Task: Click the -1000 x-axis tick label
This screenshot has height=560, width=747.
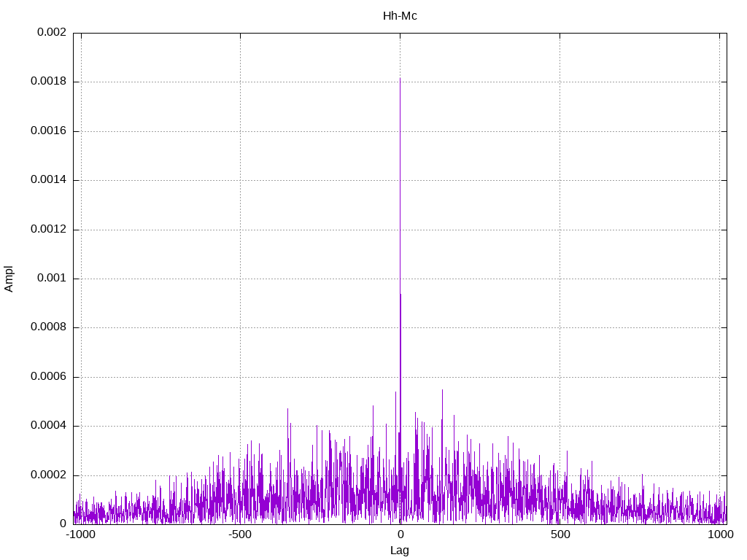Action: 80,535
